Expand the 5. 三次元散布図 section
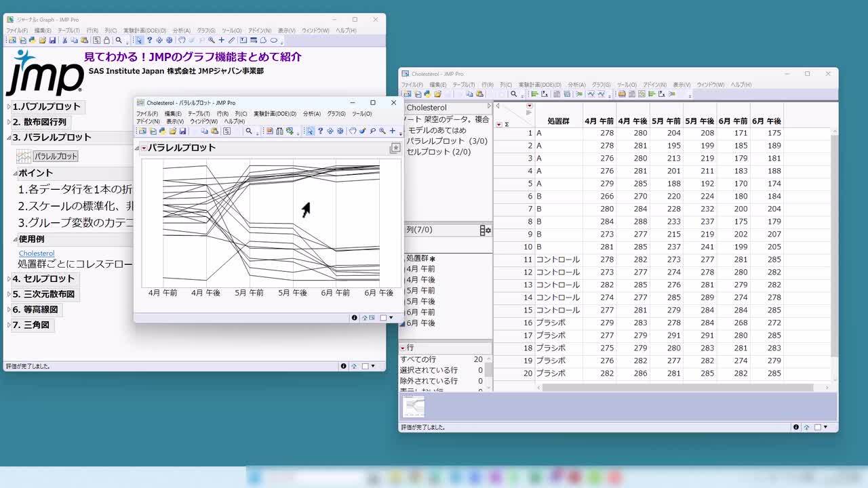This screenshot has width=868, height=488. pyautogui.click(x=9, y=294)
